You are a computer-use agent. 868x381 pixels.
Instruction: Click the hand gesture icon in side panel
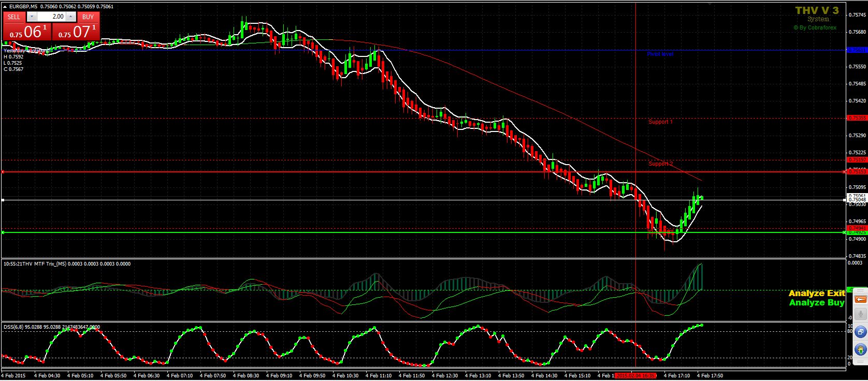coord(860,349)
